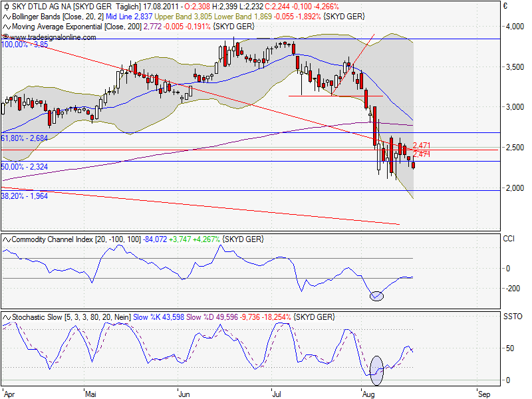Click the date 17.08.2011 in header
This screenshot has height=399, width=532.
tap(162, 7)
